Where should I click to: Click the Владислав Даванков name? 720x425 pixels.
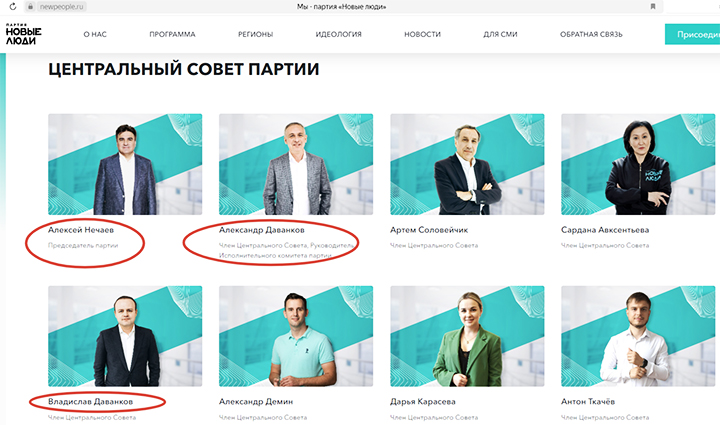coord(89,402)
